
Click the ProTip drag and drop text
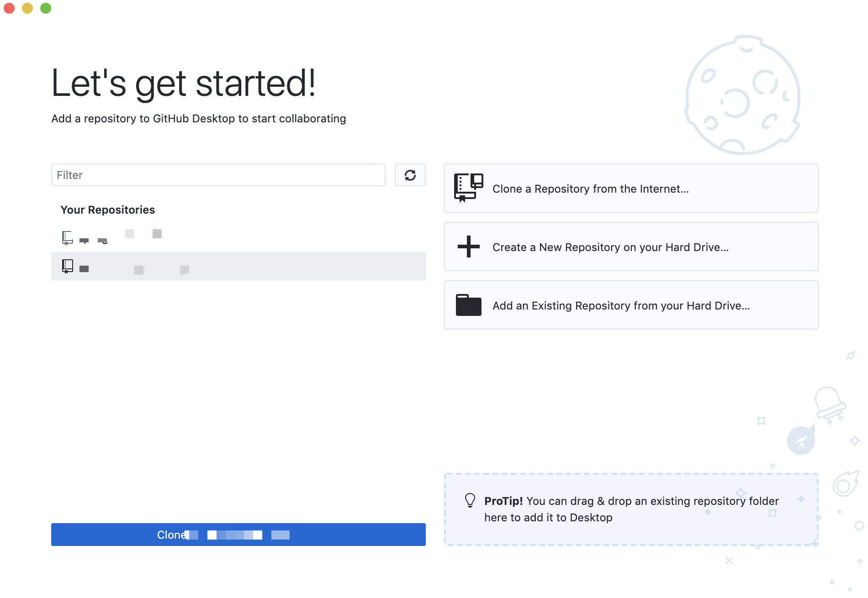tap(631, 509)
